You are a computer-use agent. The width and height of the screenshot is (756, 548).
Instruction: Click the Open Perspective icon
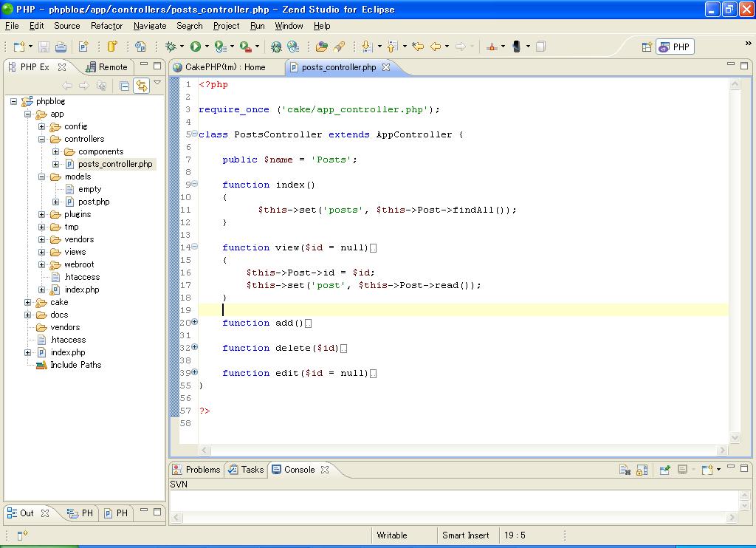pos(647,47)
